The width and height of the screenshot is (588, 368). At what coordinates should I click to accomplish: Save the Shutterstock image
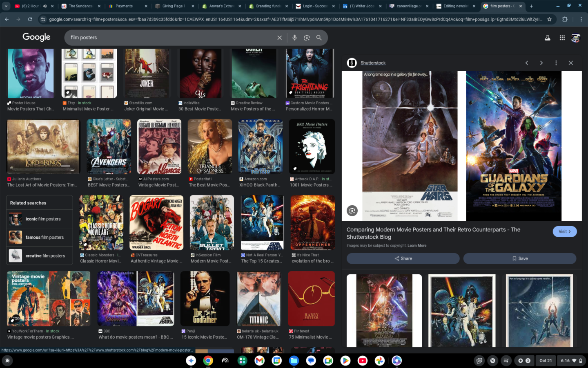point(519,258)
